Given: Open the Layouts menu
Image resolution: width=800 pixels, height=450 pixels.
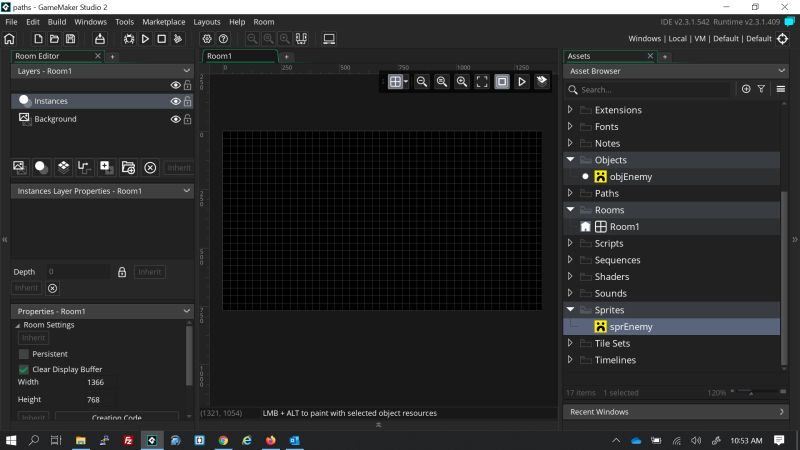Looking at the screenshot, I should point(207,22).
